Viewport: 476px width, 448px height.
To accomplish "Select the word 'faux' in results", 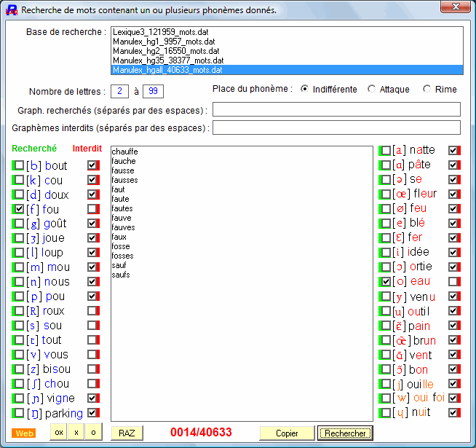I will pyautogui.click(x=119, y=237).
